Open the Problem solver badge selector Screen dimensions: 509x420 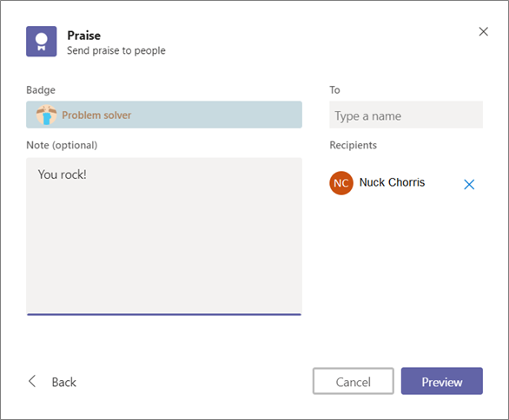164,115
